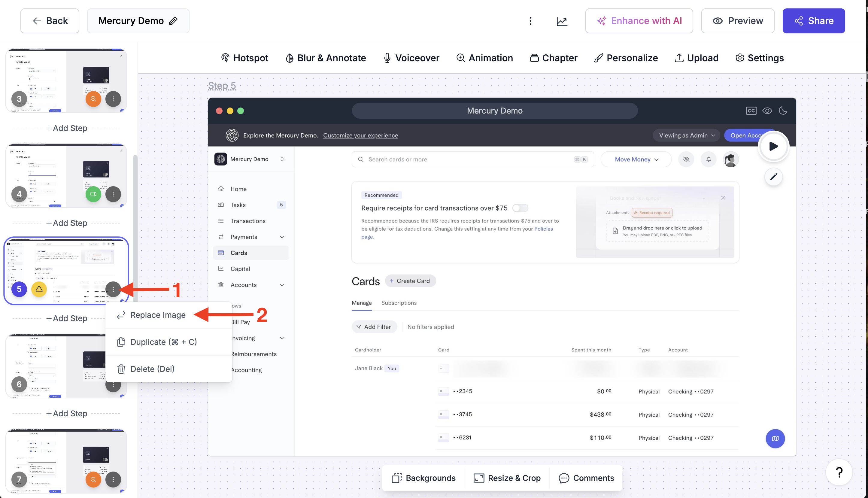This screenshot has width=868, height=498.
Task: Toggle dark mode moon icon
Action: [x=783, y=111]
